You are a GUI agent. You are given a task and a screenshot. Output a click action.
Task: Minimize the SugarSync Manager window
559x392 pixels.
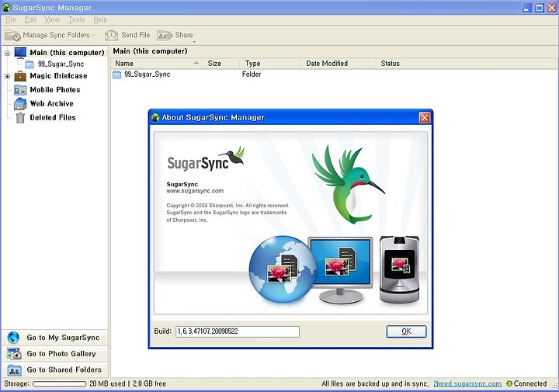click(x=526, y=8)
